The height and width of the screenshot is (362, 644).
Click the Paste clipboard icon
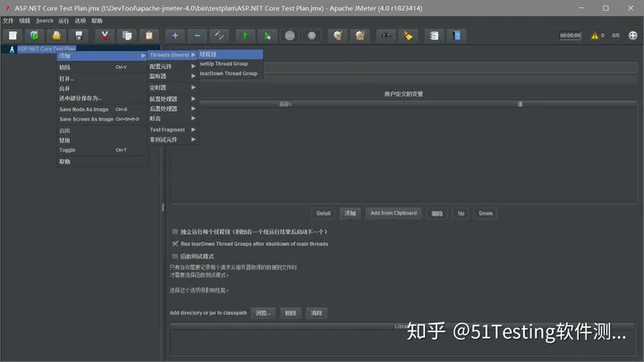pyautogui.click(x=149, y=36)
